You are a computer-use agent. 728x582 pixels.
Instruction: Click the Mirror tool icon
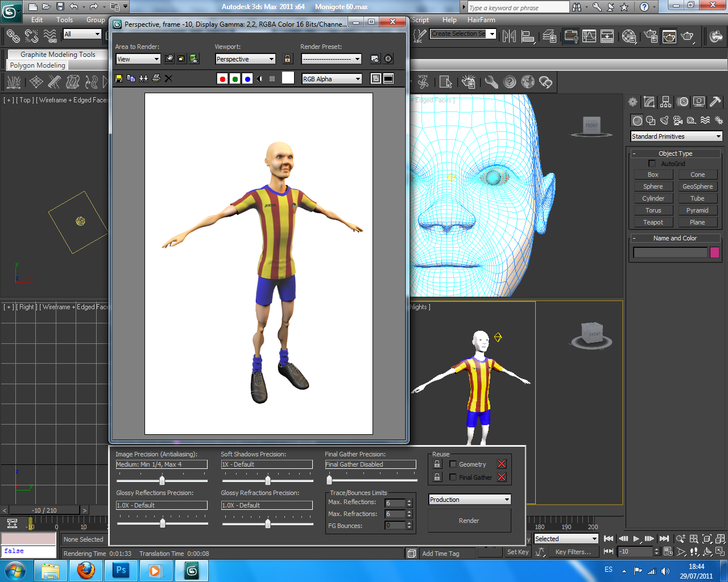pyautogui.click(x=509, y=36)
